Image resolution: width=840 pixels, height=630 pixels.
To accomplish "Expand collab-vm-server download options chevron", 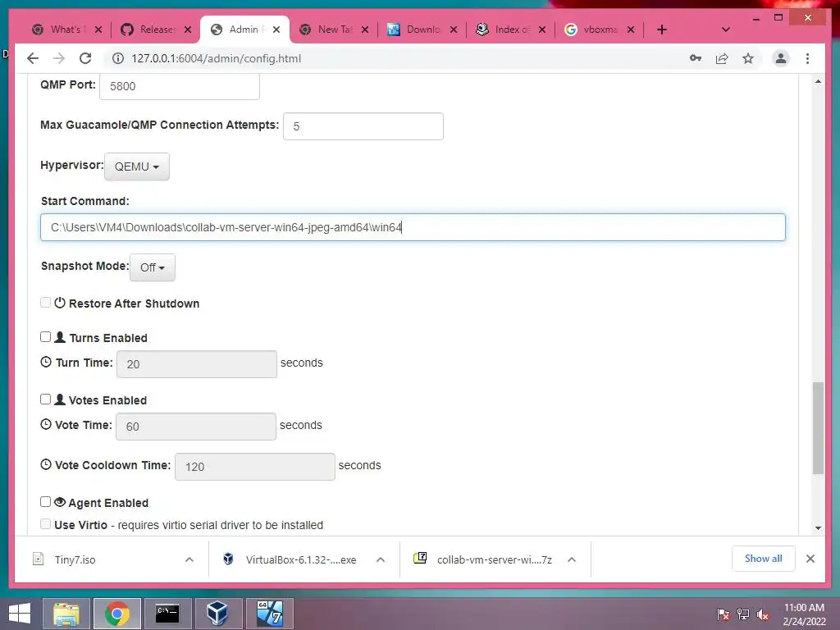I will pyautogui.click(x=572, y=559).
